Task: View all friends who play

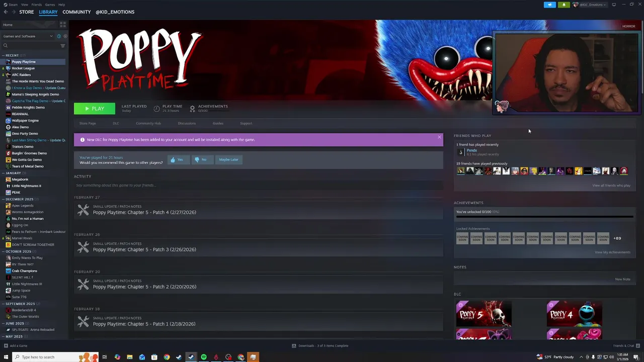Action: point(611,186)
